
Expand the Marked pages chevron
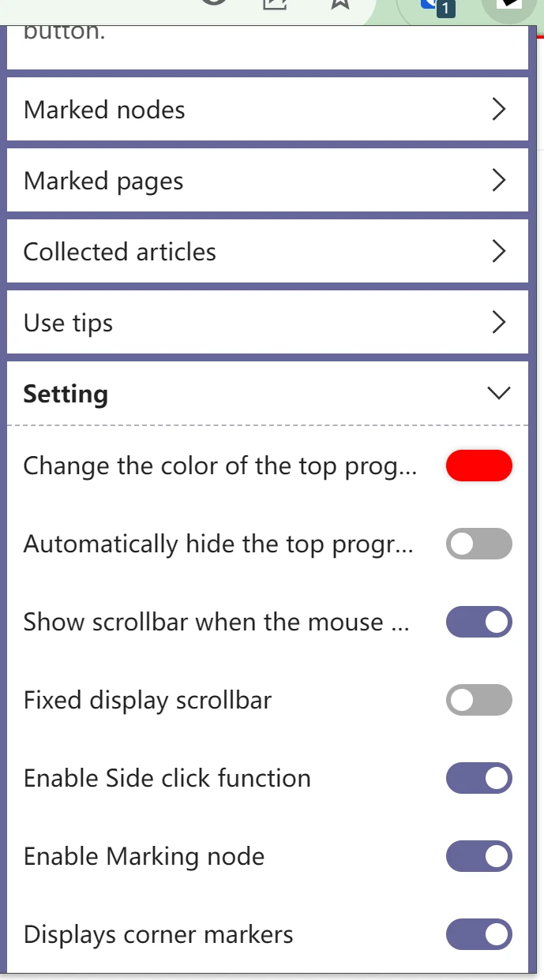499,181
